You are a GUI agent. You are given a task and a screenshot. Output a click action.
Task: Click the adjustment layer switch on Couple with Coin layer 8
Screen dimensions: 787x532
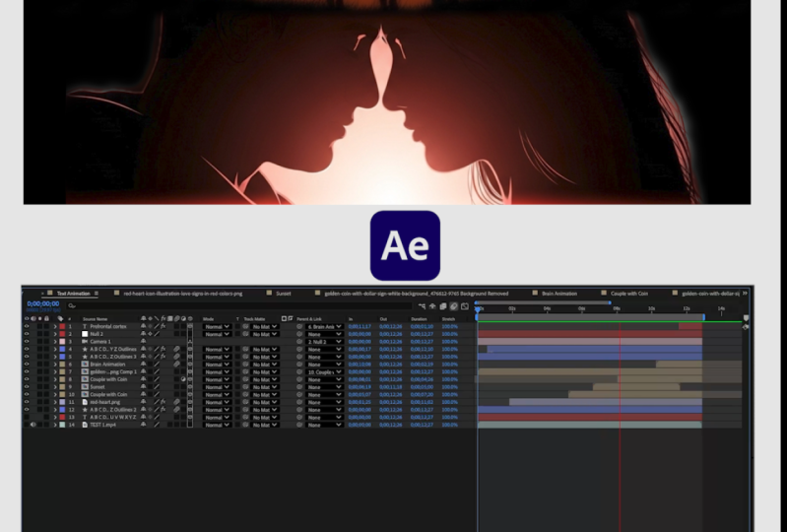pyautogui.click(x=183, y=379)
